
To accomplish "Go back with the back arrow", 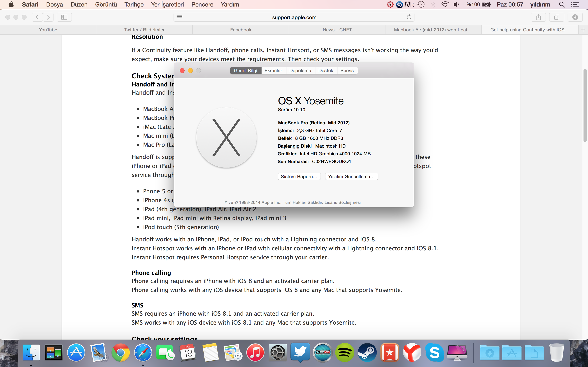I will [x=37, y=17].
